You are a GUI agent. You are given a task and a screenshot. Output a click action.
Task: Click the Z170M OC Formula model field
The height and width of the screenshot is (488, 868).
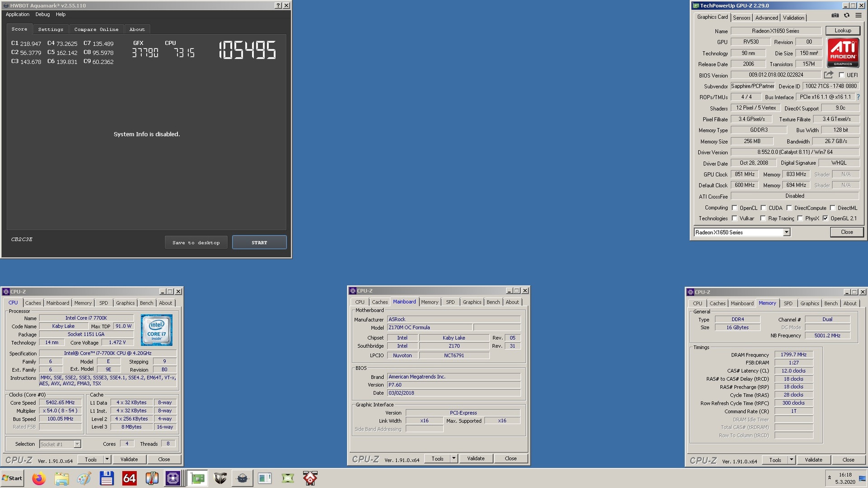pyautogui.click(x=429, y=327)
